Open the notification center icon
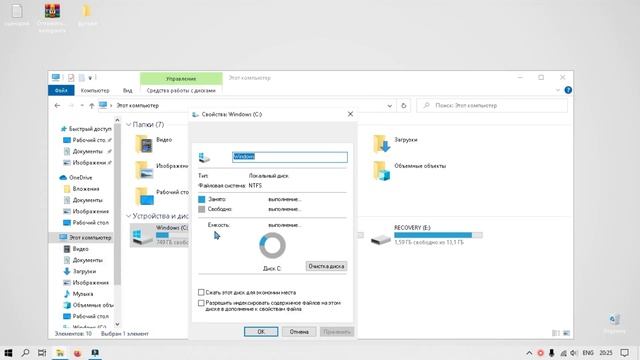This screenshot has height=360, width=640. point(624,353)
